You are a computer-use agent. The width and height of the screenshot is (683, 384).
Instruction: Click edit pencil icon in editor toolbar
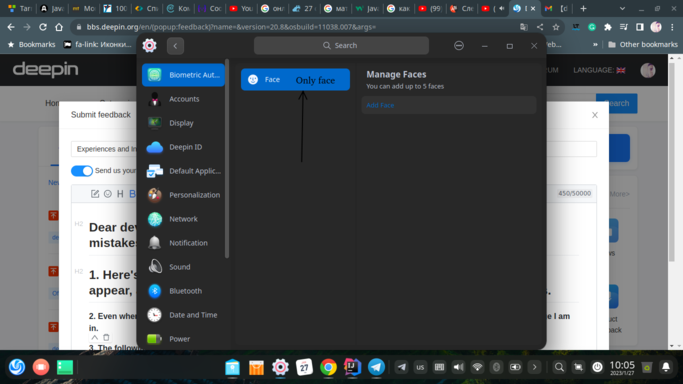tap(95, 194)
